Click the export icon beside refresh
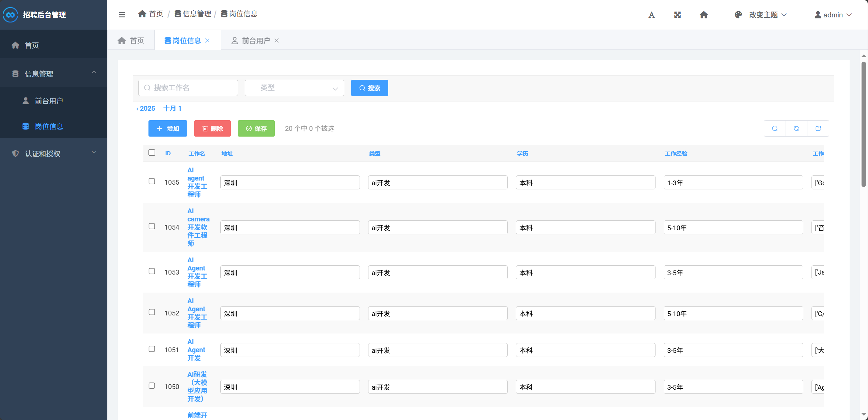868x420 pixels. point(818,128)
